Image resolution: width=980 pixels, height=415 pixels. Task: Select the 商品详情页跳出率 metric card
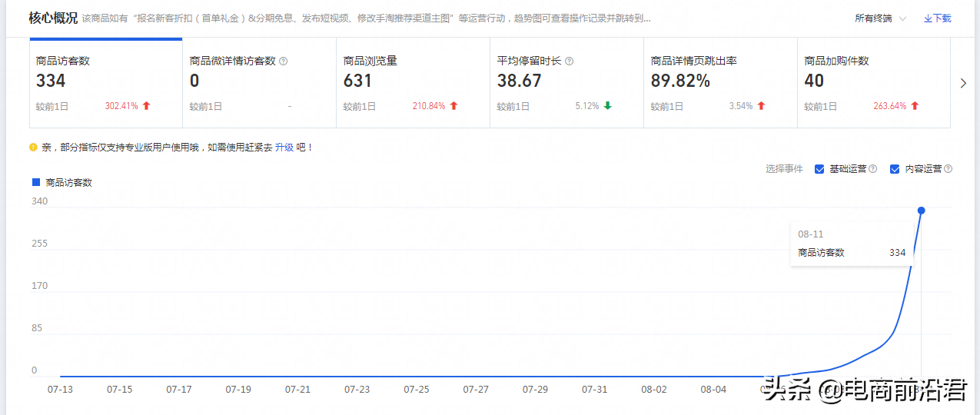tap(720, 83)
